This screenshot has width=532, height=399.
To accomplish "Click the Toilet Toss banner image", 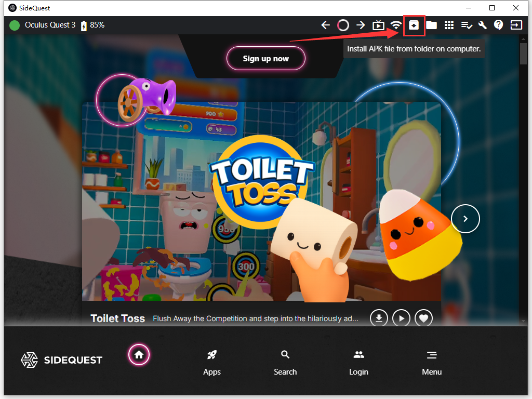I will click(x=261, y=201).
